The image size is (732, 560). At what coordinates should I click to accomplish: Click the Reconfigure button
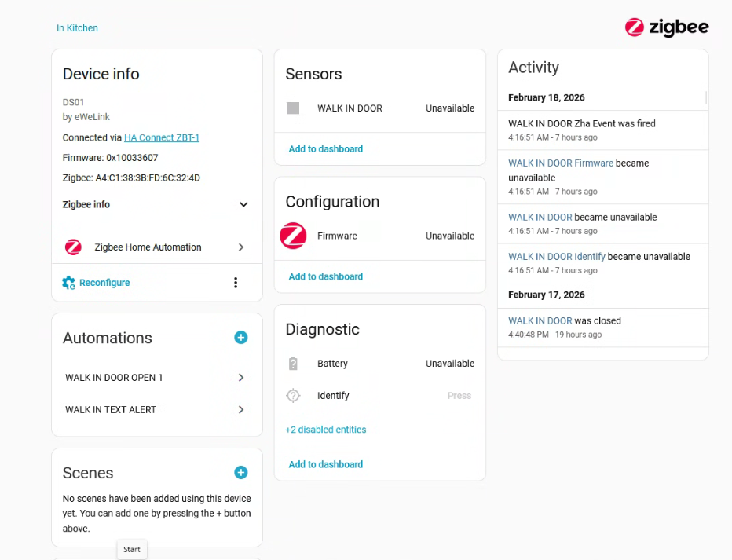[97, 283]
